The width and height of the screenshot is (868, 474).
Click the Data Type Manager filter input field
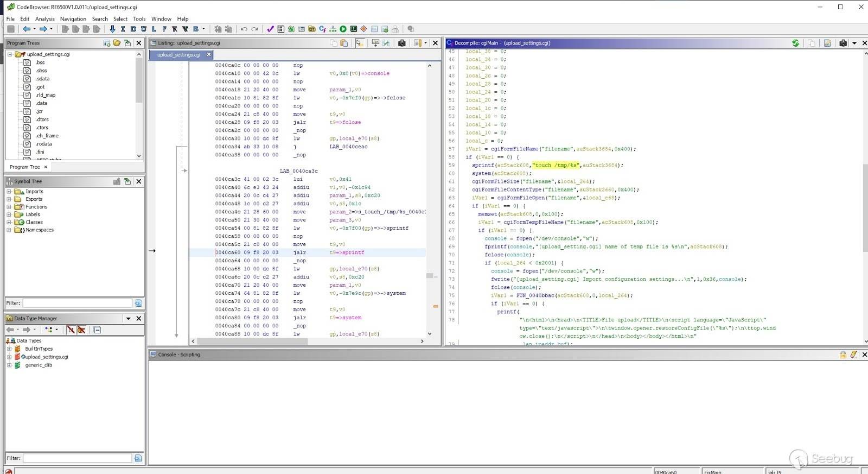point(77,458)
